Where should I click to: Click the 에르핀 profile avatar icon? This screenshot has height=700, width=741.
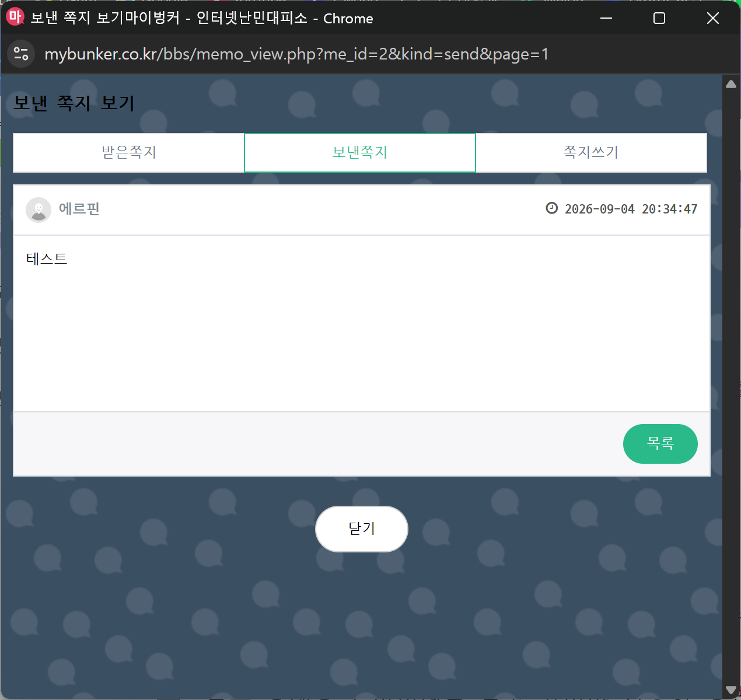[x=39, y=210]
